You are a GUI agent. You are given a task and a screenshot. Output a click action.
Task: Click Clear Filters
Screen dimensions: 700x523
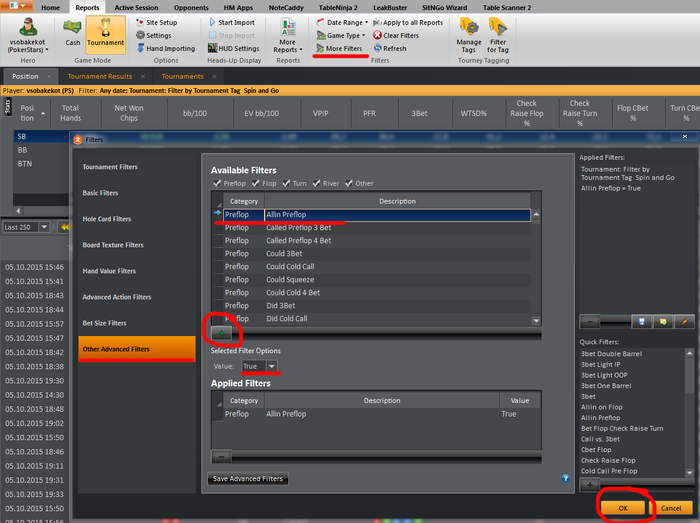[x=396, y=35]
